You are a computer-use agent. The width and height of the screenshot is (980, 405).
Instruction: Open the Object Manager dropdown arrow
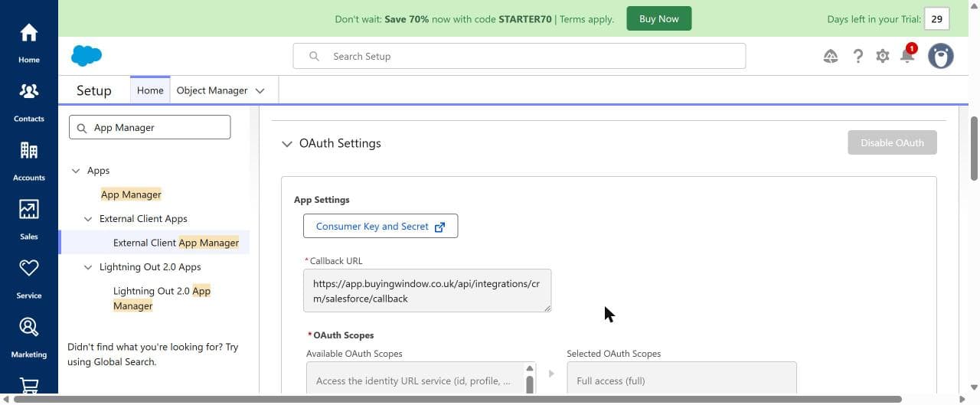(260, 90)
